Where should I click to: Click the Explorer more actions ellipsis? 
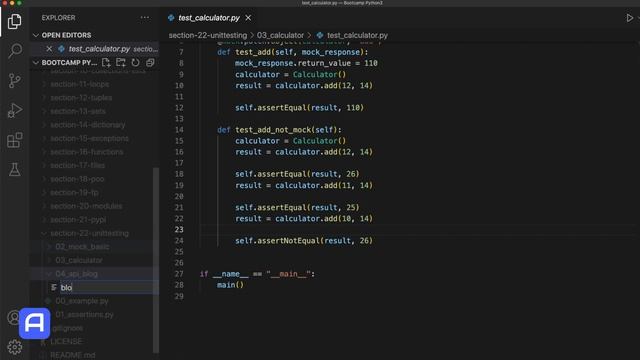(144, 18)
